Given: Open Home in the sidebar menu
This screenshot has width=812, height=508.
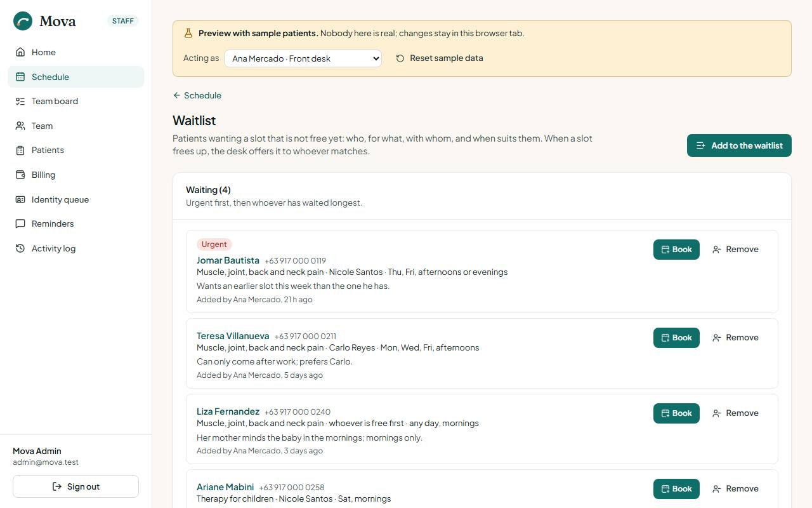Looking at the screenshot, I should point(75,52).
